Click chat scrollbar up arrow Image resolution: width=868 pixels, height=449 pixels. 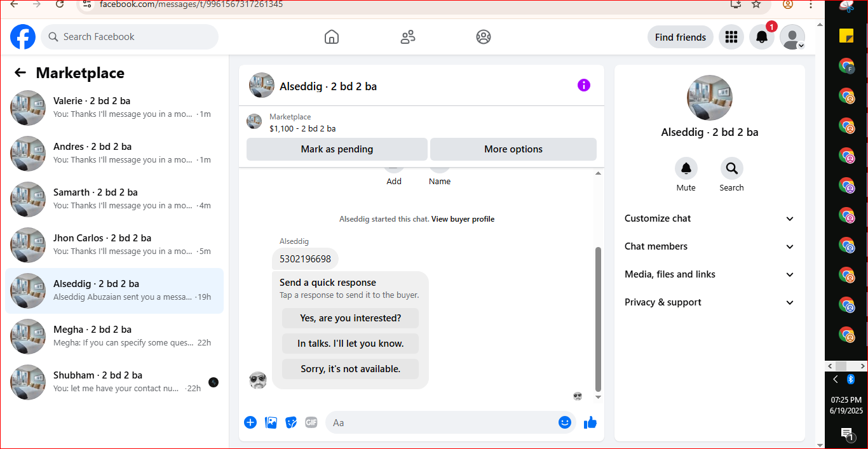(598, 173)
